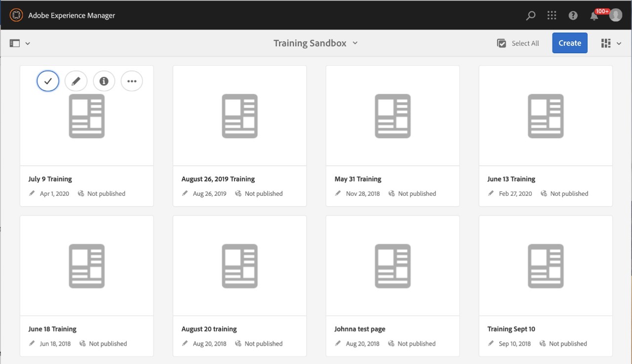
Task: View properties via info icon on card
Action: (x=104, y=81)
